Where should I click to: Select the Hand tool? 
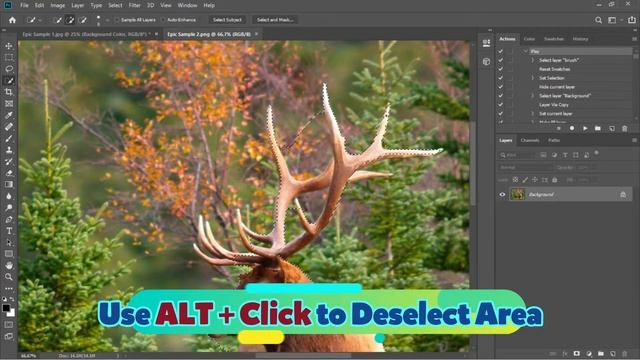pos(9,265)
